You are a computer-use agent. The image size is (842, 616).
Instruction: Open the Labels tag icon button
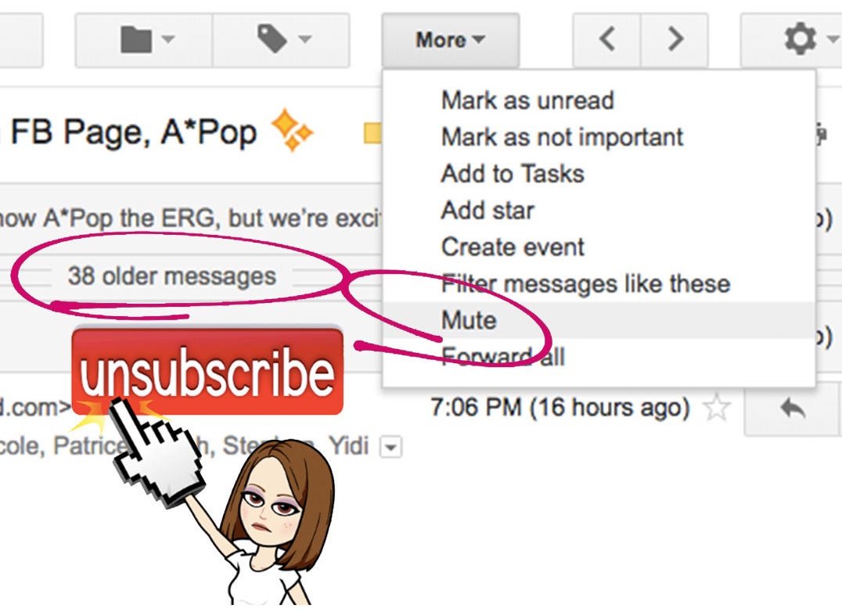(282, 40)
